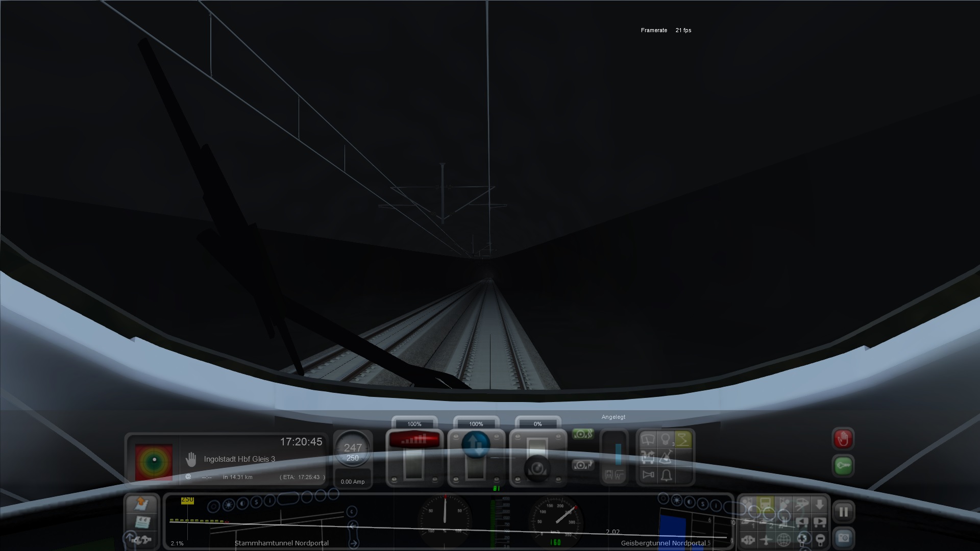Open the task assignment list icon
Image resolution: width=980 pixels, height=551 pixels.
[142, 521]
